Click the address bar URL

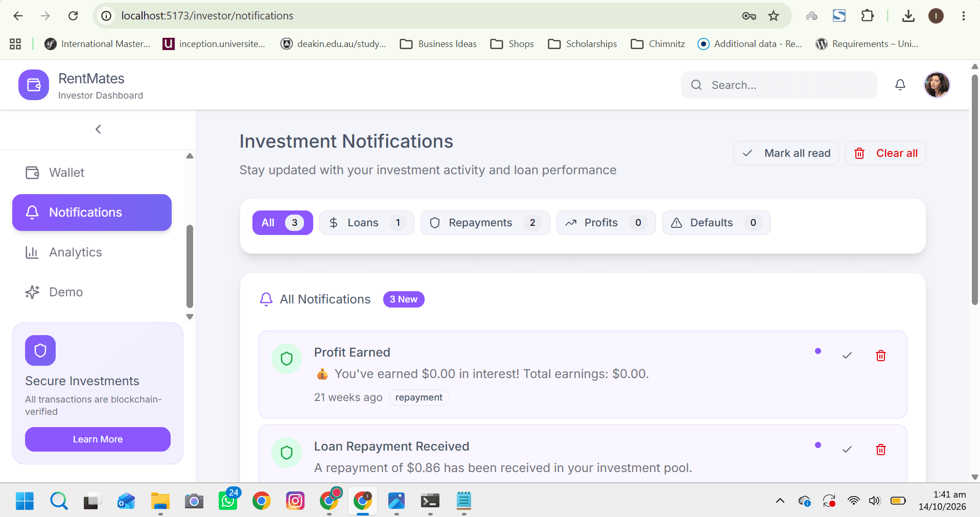pos(207,16)
